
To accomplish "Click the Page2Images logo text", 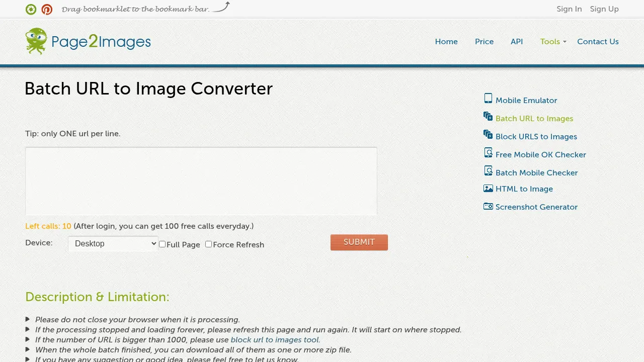I will coord(101,42).
